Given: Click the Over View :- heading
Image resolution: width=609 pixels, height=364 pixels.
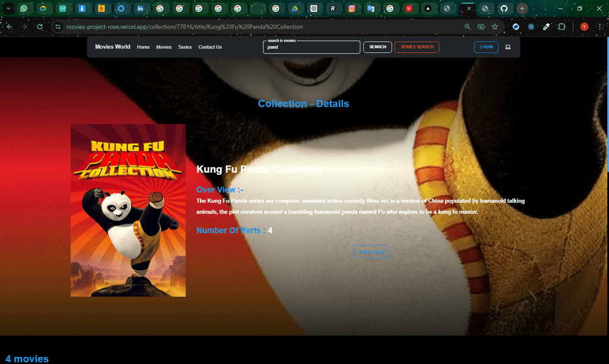Looking at the screenshot, I should click(x=220, y=190).
